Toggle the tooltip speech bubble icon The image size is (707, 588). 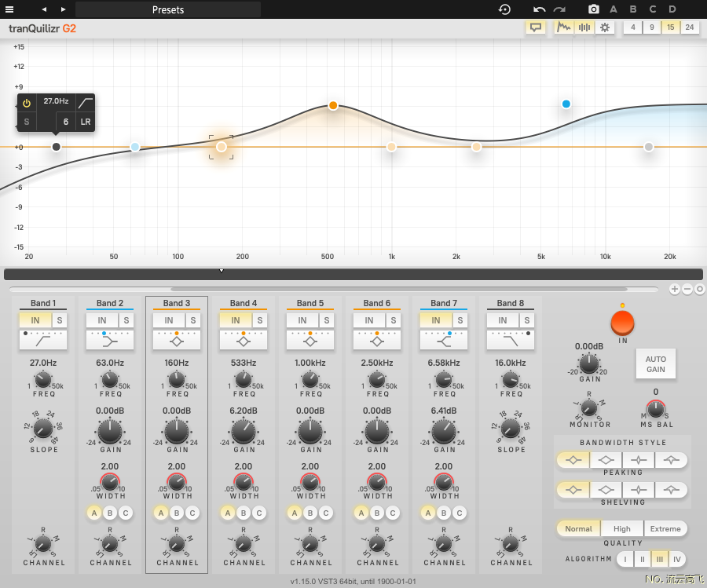click(535, 27)
